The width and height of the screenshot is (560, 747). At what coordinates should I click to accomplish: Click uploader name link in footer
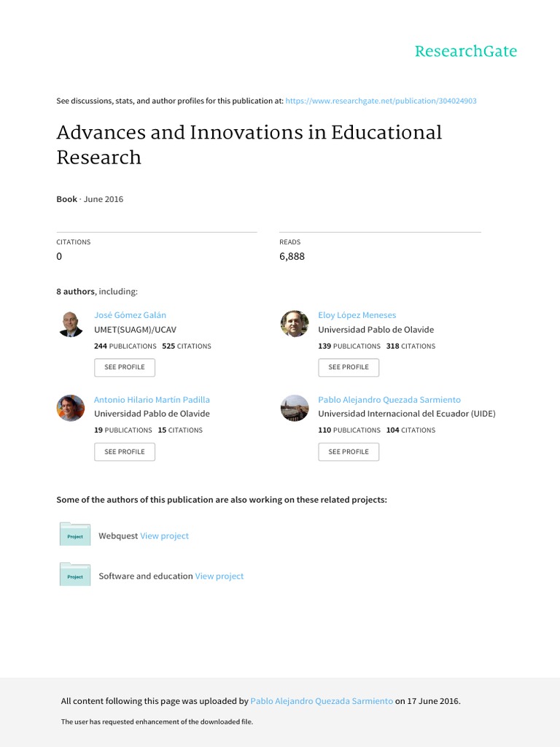pyautogui.click(x=321, y=701)
